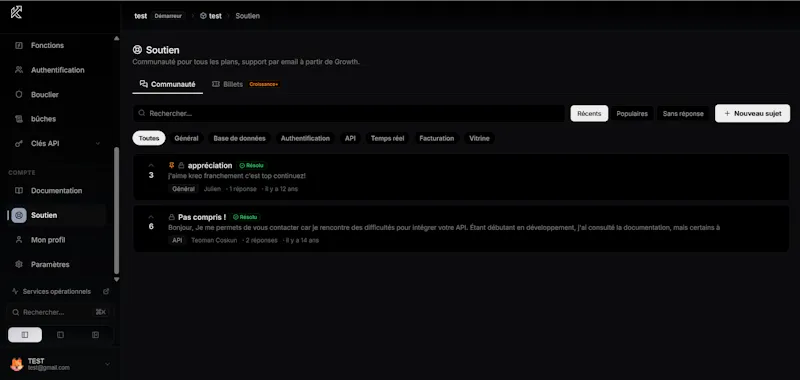Screen dimensions: 800x380
Task: Click the magnifier icon in community search
Action: pos(142,113)
